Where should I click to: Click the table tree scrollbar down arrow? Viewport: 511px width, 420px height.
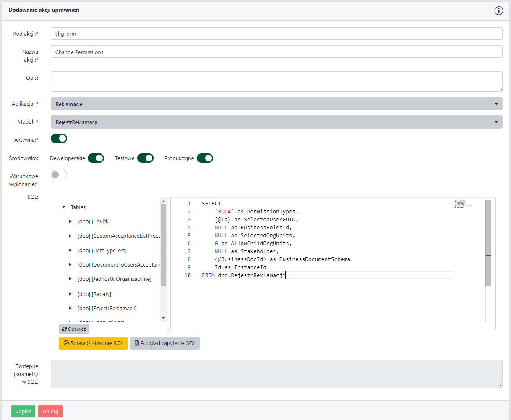coord(164,318)
